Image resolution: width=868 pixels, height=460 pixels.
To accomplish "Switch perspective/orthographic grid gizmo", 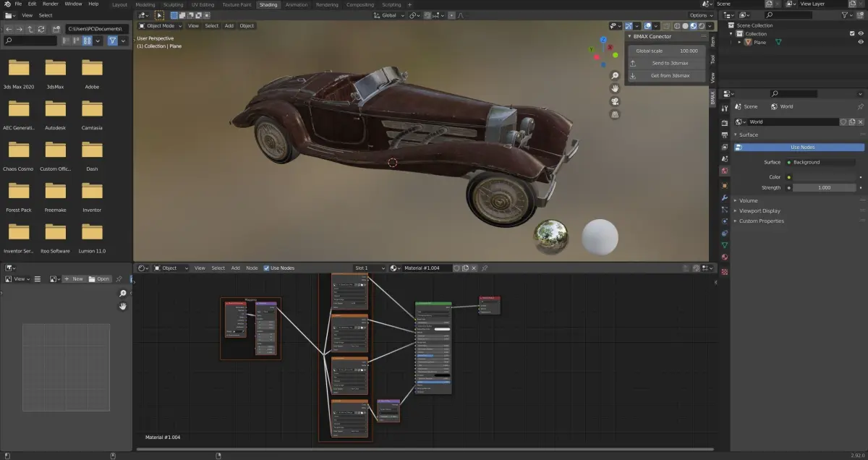I will pos(615,114).
